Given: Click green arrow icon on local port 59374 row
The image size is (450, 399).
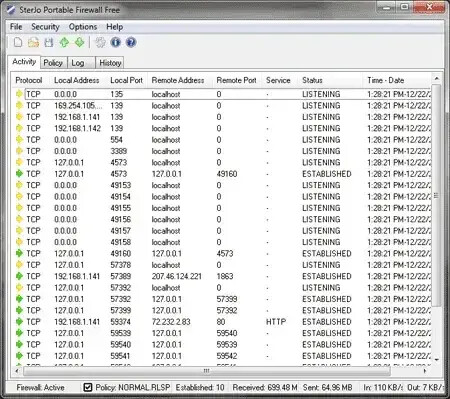Looking at the screenshot, I should (19, 322).
